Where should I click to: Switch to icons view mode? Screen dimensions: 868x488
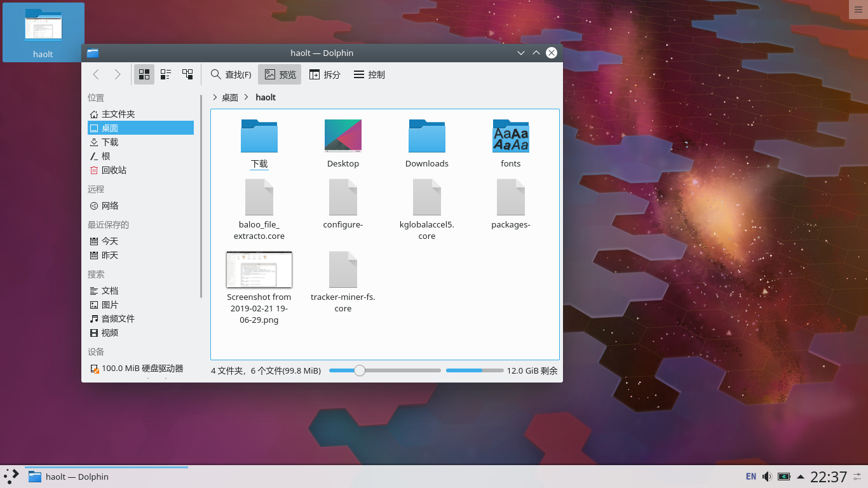tap(144, 74)
